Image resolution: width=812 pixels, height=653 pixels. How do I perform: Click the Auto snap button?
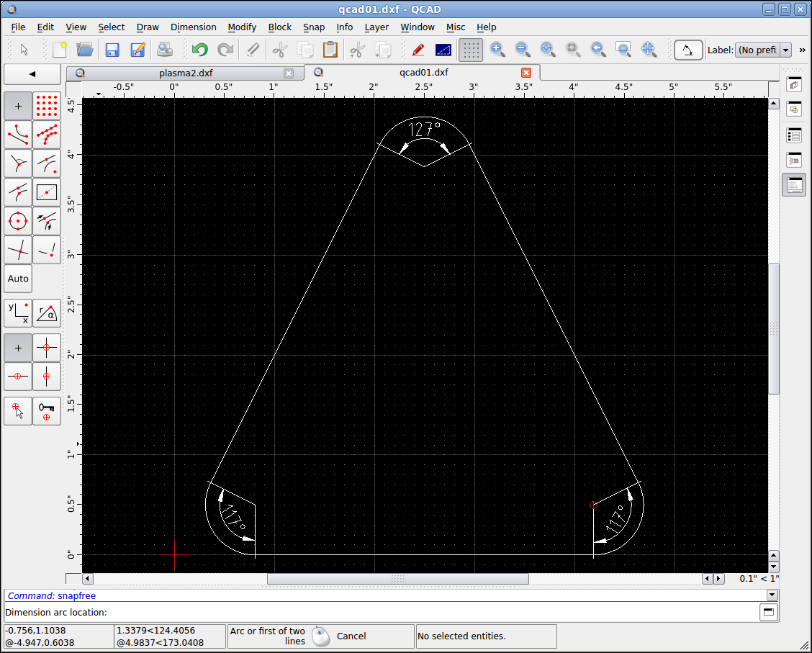(x=18, y=279)
